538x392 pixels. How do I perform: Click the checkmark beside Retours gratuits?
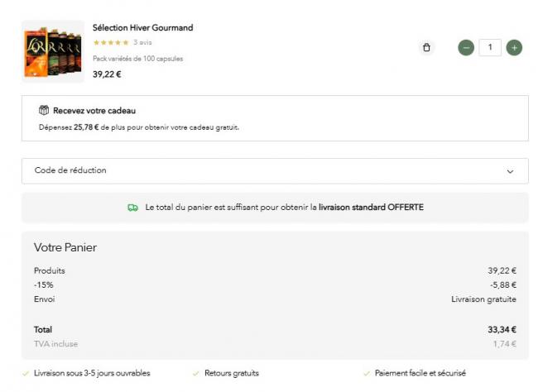tap(196, 373)
